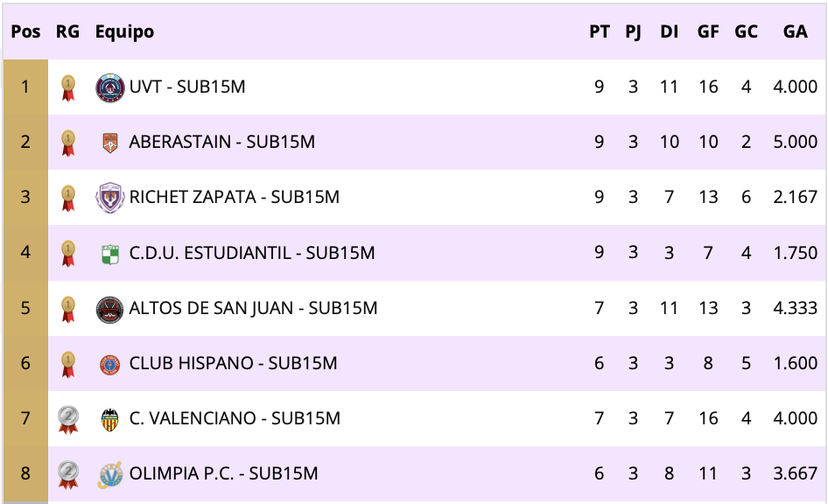
Task: Click the Club Hispano round crest
Action: pyautogui.click(x=109, y=363)
